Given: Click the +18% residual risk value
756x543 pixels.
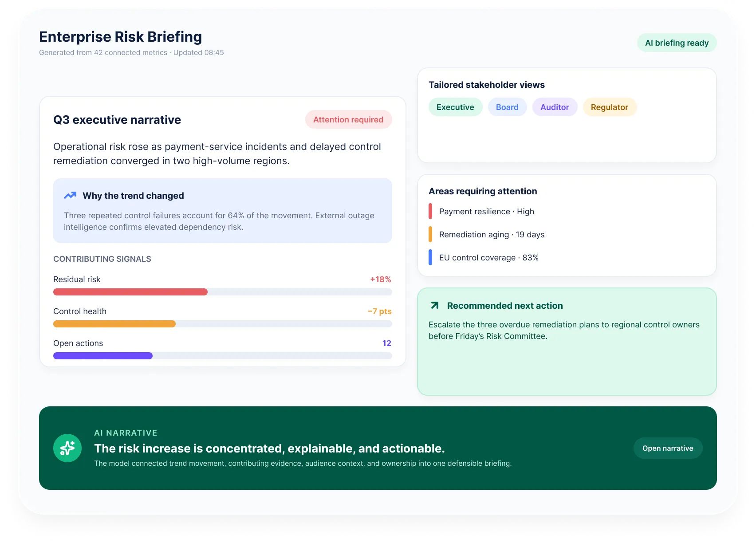Looking at the screenshot, I should click(x=381, y=279).
